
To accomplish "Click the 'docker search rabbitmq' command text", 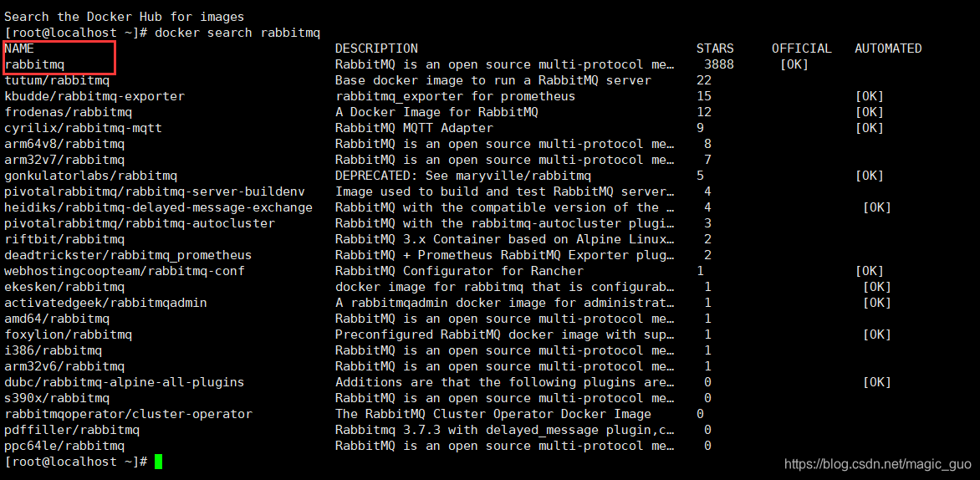I will click(x=237, y=33).
